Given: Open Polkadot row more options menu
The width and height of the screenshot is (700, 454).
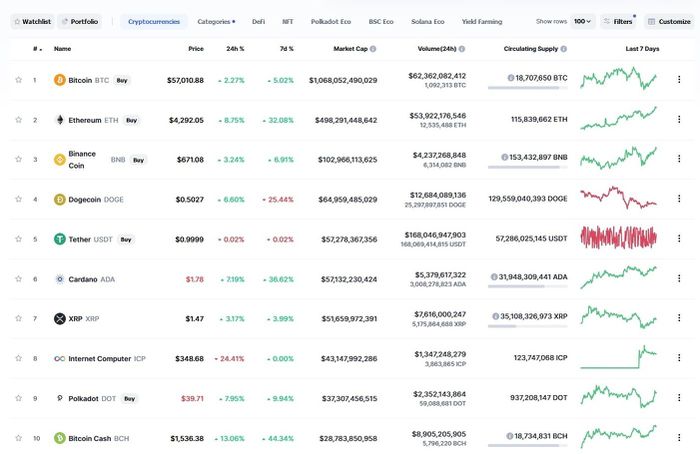Looking at the screenshot, I should (x=679, y=397).
